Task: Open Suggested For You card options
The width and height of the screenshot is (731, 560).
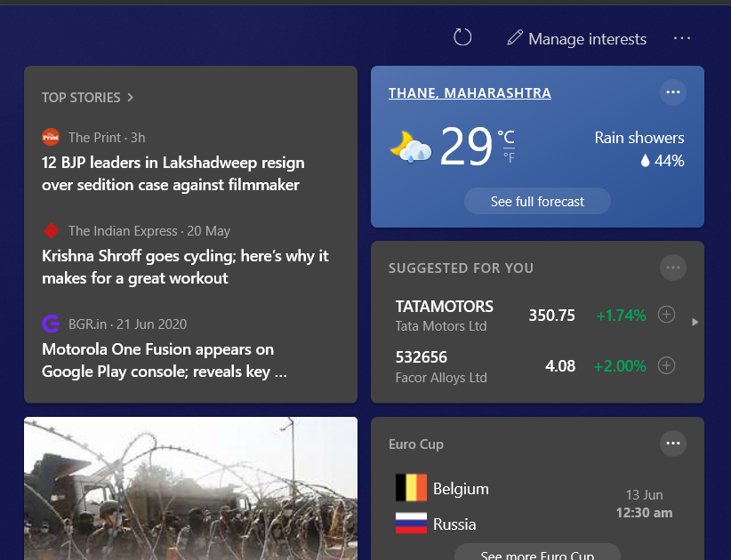Action: coord(673,267)
